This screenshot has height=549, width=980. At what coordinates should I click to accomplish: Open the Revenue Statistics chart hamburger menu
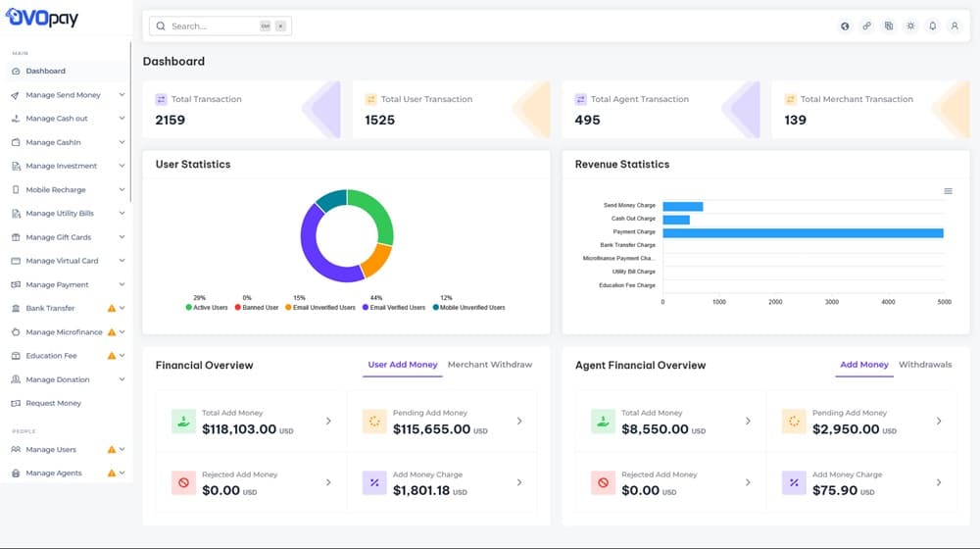[948, 191]
